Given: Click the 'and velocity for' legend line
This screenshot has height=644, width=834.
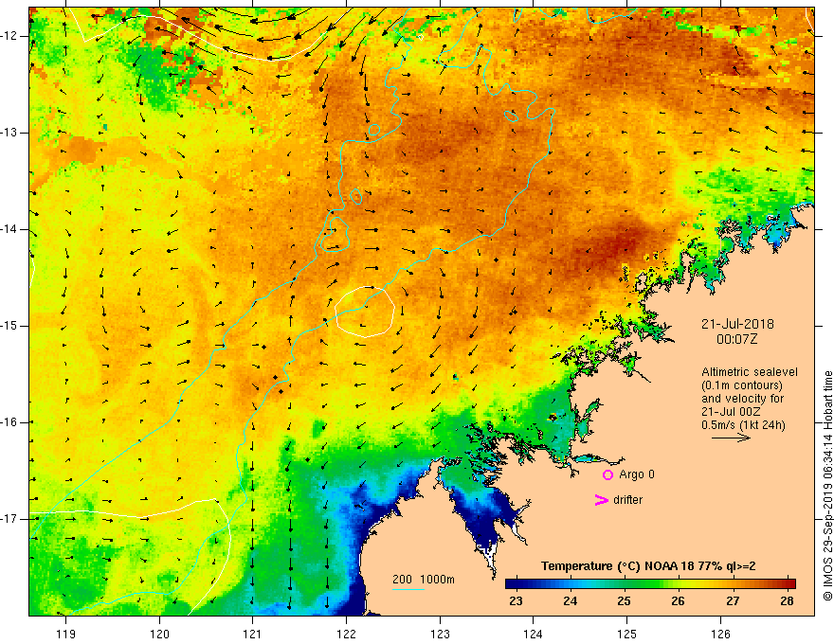Looking at the screenshot, I should click(x=742, y=399).
